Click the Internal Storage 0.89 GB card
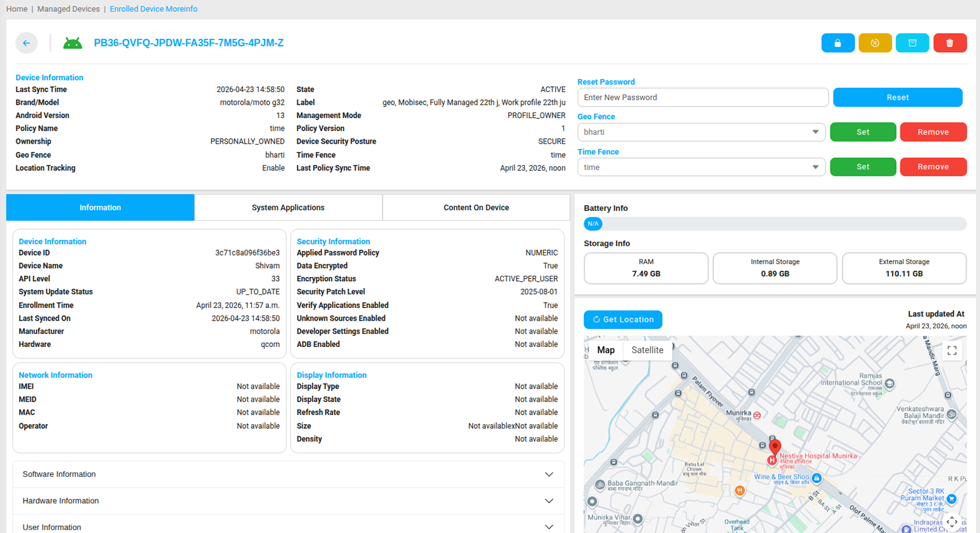The image size is (980, 533). click(775, 268)
